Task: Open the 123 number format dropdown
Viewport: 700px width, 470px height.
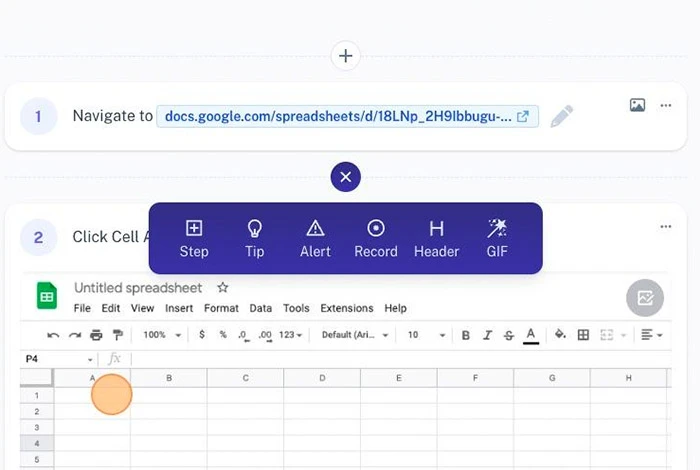Action: [291, 335]
